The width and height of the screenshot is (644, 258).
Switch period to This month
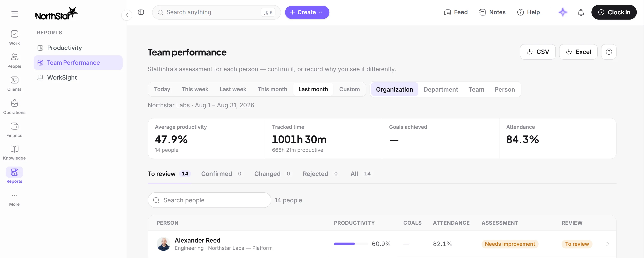[x=272, y=89]
